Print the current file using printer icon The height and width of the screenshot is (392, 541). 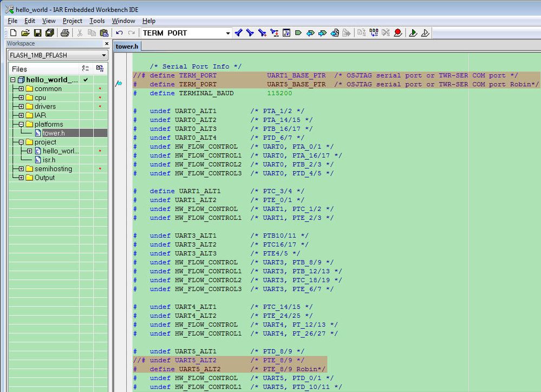click(65, 33)
